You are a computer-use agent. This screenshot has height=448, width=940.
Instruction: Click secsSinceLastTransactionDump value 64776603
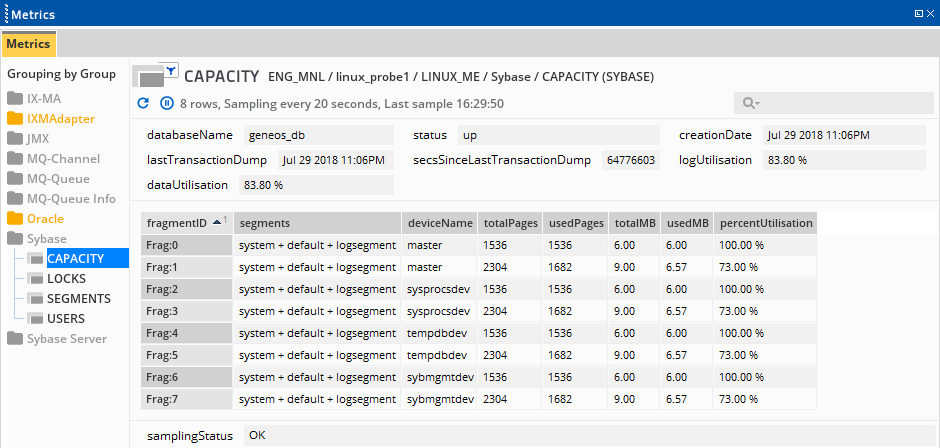click(x=631, y=160)
